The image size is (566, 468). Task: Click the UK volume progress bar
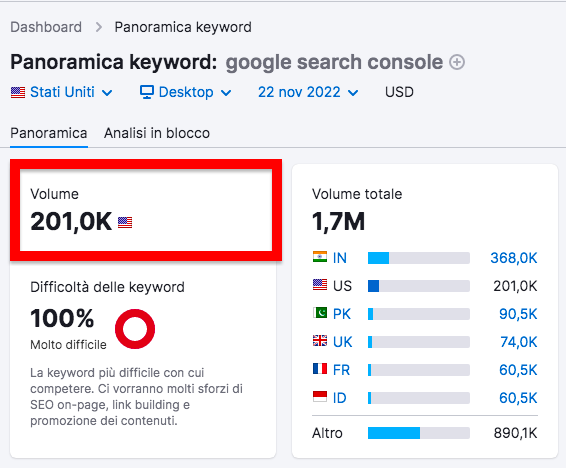[x=419, y=342]
